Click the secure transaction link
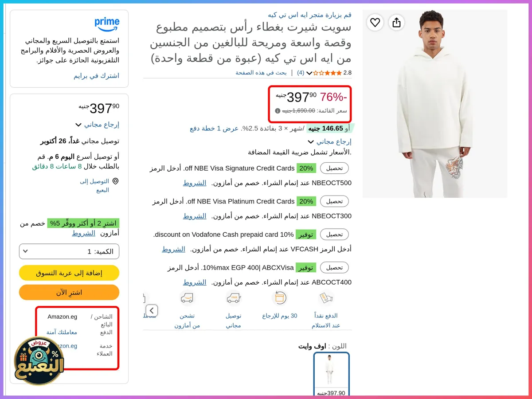The width and height of the screenshot is (532, 399). 62,332
